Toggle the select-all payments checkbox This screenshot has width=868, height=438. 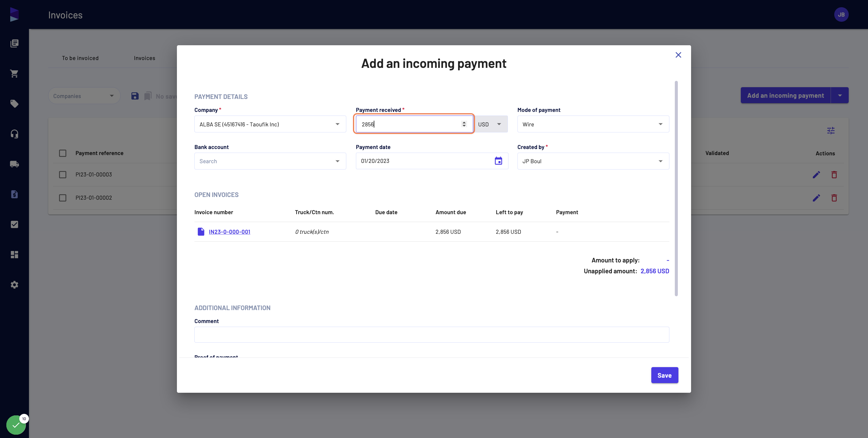pos(63,153)
